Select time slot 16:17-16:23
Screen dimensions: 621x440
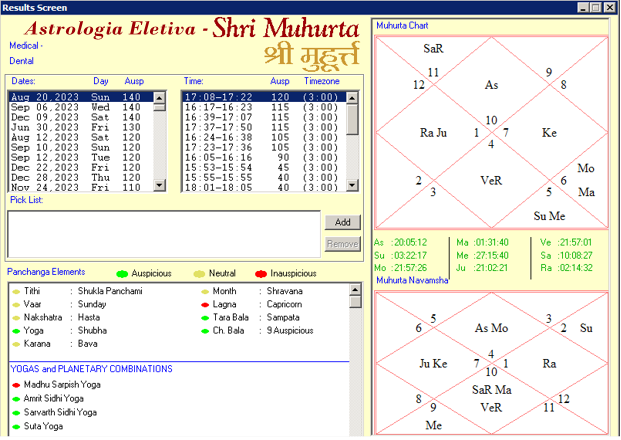point(264,107)
